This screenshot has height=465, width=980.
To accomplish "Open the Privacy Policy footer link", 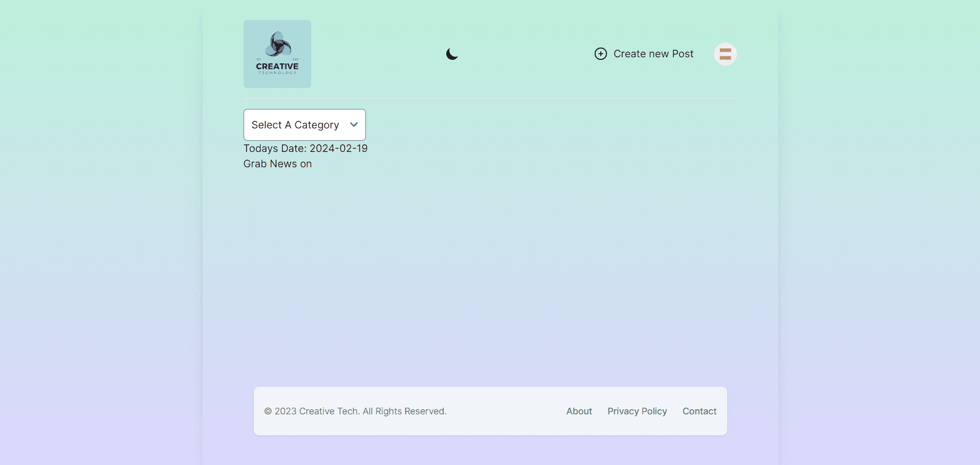I will tap(637, 411).
